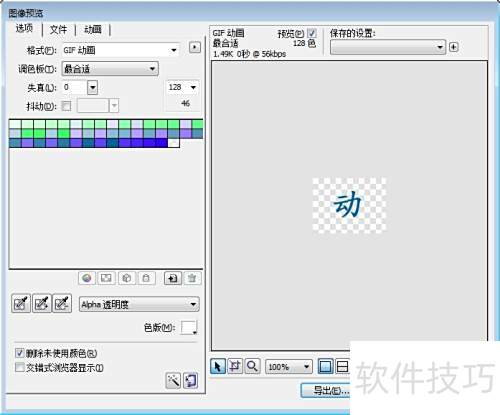Switch to two preview windows view
The image size is (500, 415).
pyautogui.click(x=342, y=367)
